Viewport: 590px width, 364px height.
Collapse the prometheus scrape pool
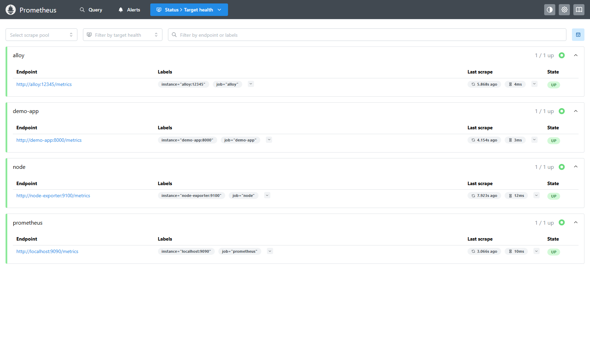pos(576,223)
